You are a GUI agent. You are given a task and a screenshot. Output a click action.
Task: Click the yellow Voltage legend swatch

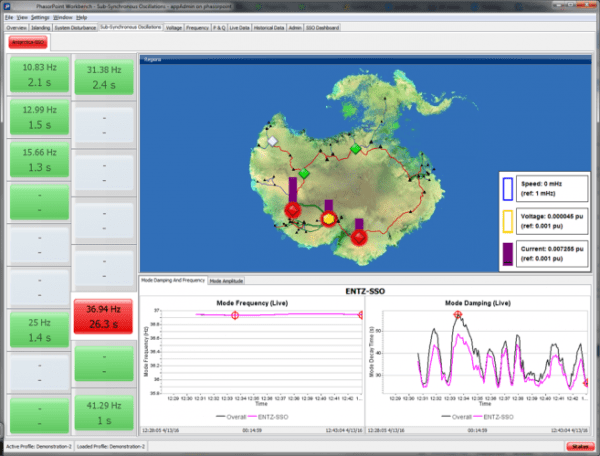click(x=507, y=221)
